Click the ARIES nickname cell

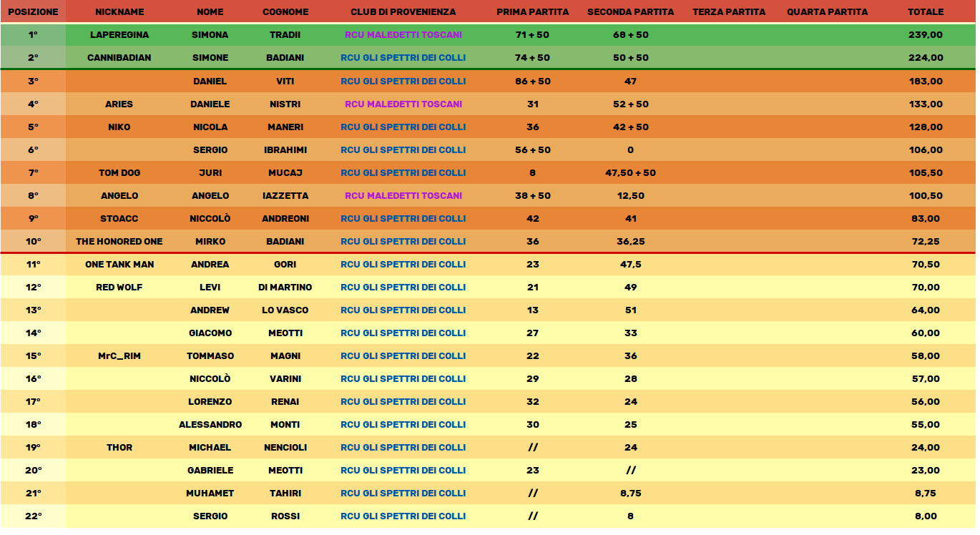[119, 104]
